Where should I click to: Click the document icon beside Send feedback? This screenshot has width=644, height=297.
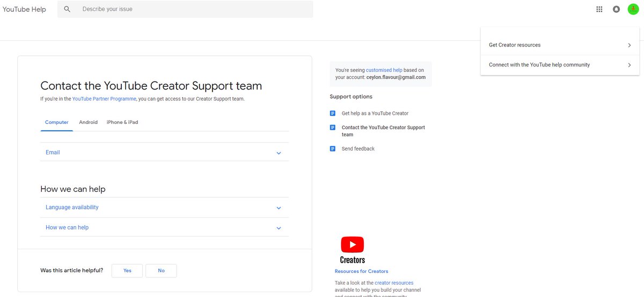[x=333, y=148]
